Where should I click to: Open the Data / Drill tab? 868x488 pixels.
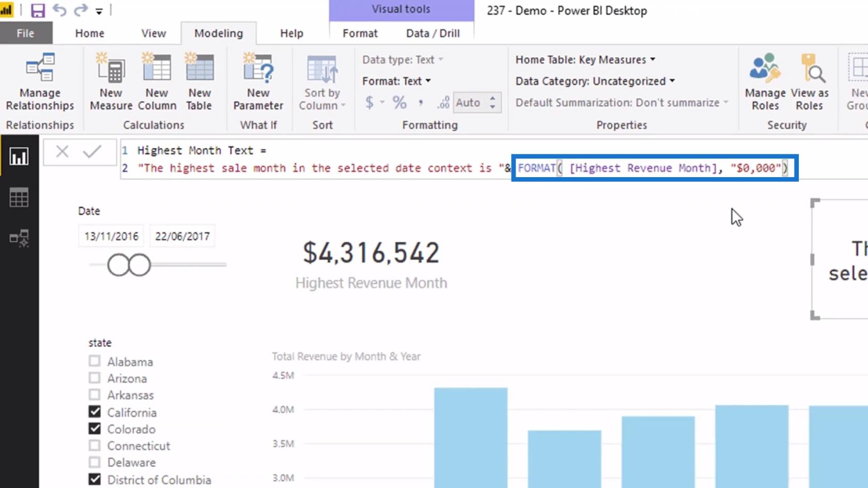(433, 33)
